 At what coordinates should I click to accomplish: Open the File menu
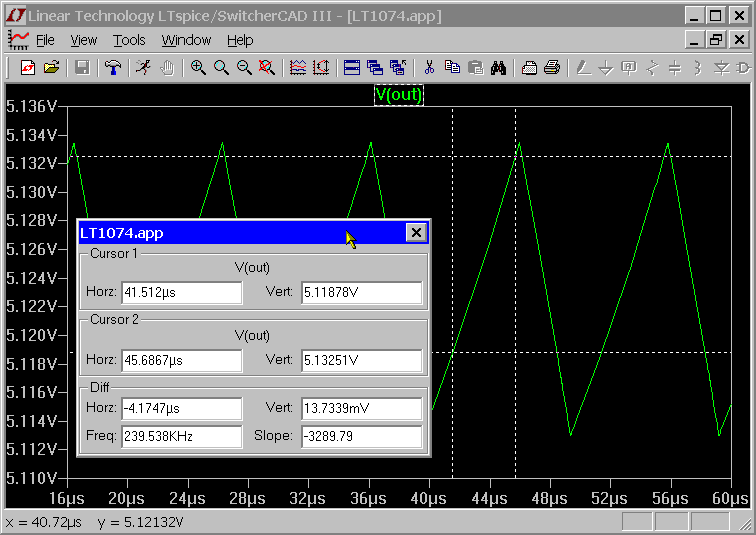click(45, 40)
